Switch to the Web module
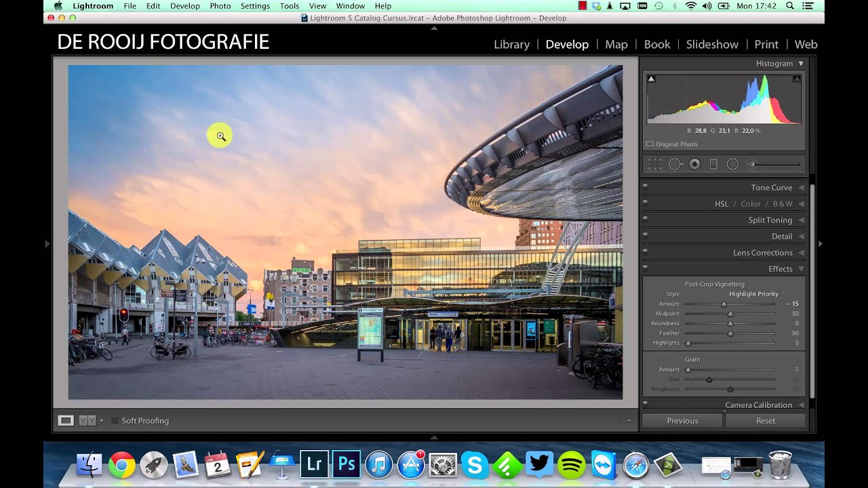Image resolution: width=868 pixels, height=488 pixels. pos(806,44)
